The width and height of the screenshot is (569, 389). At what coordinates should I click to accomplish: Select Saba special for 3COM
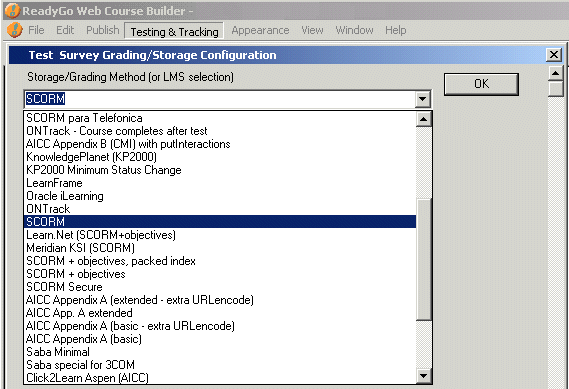coord(220,365)
